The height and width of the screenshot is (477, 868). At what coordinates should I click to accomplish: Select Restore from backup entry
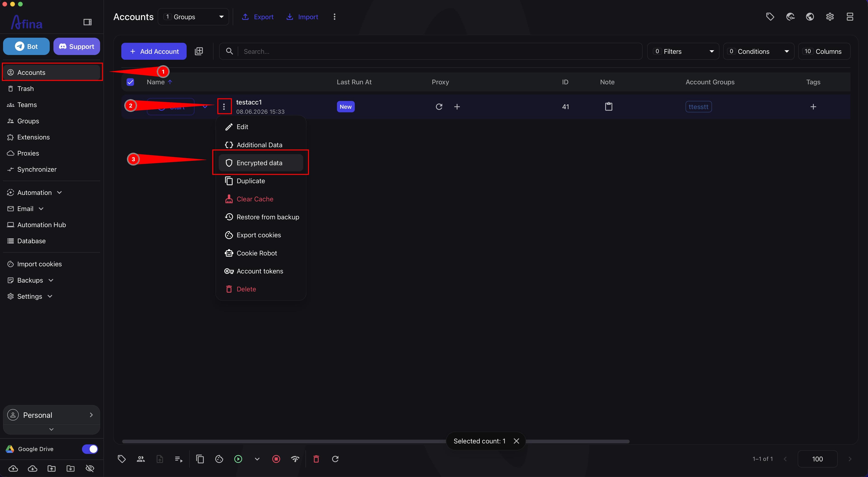point(261,217)
